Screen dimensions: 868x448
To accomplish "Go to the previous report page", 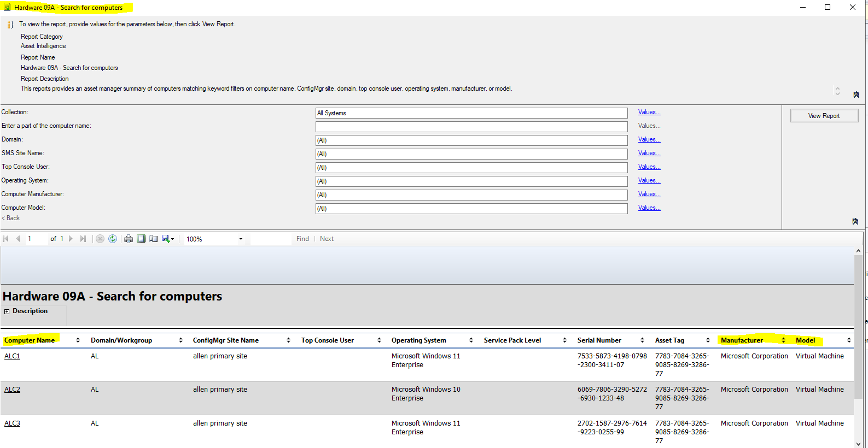I will coord(18,239).
